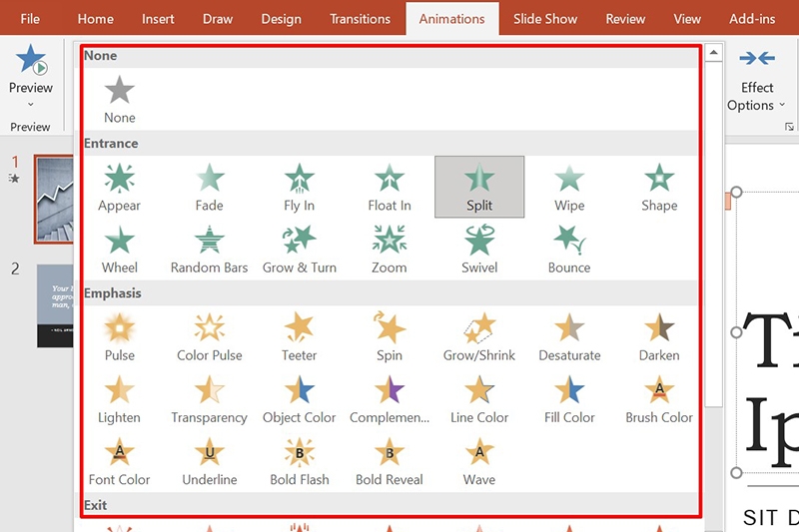Click the animation star marker beside slide 1

pos(14,179)
